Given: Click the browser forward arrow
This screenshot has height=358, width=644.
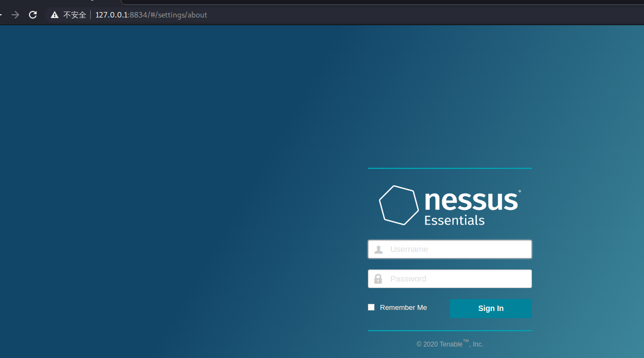Looking at the screenshot, I should 15,15.
